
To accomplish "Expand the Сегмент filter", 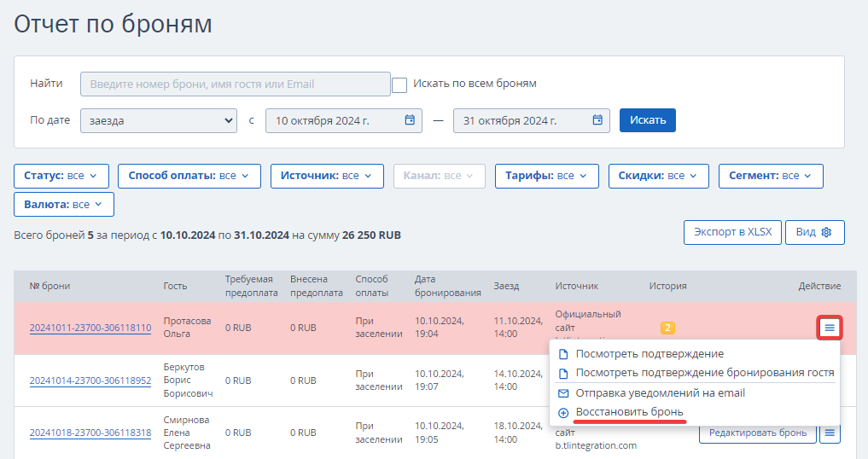I will pyautogui.click(x=771, y=176).
